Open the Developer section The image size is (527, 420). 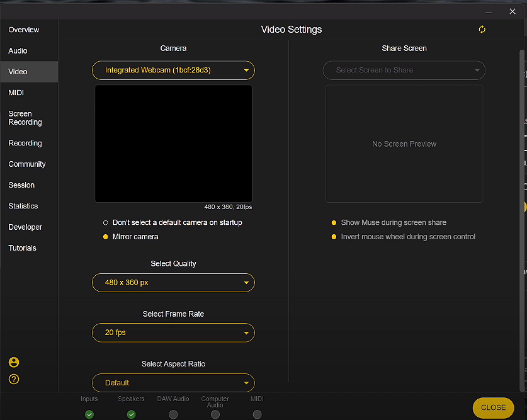pos(29,227)
